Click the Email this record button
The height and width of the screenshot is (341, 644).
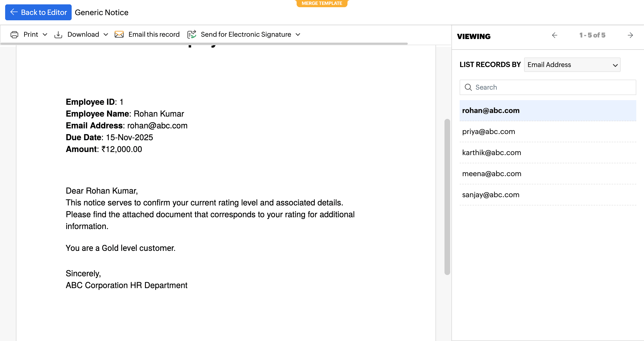coord(154,34)
